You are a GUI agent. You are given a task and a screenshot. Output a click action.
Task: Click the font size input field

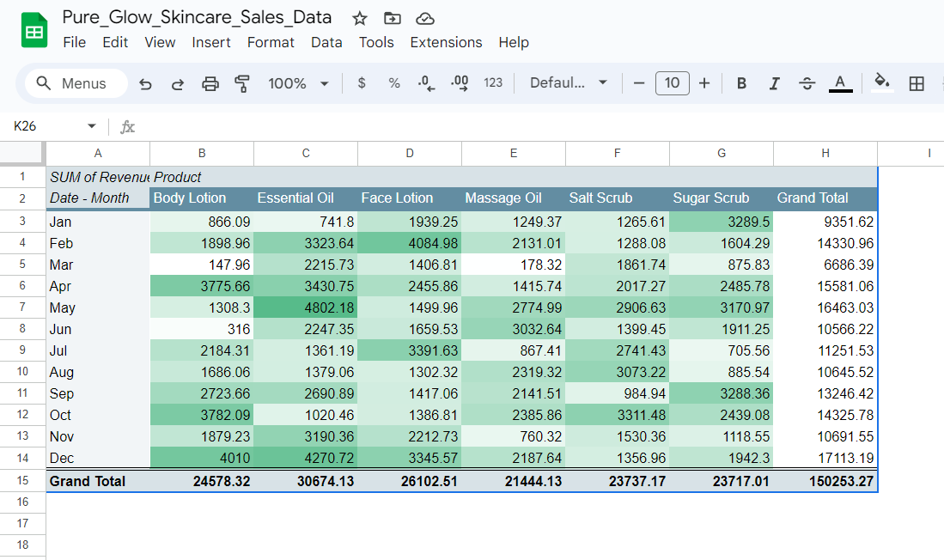click(672, 83)
